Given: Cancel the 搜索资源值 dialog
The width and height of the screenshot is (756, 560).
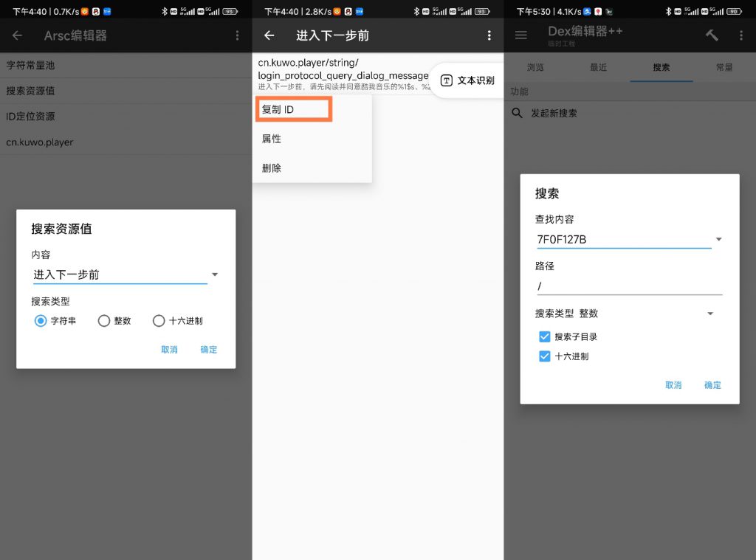Looking at the screenshot, I should point(169,349).
